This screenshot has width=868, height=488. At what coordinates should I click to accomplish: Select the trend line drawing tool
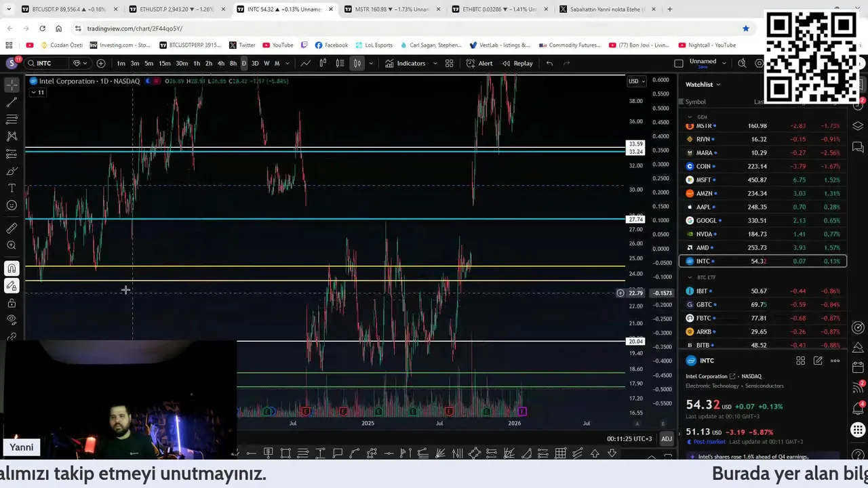pos(12,102)
